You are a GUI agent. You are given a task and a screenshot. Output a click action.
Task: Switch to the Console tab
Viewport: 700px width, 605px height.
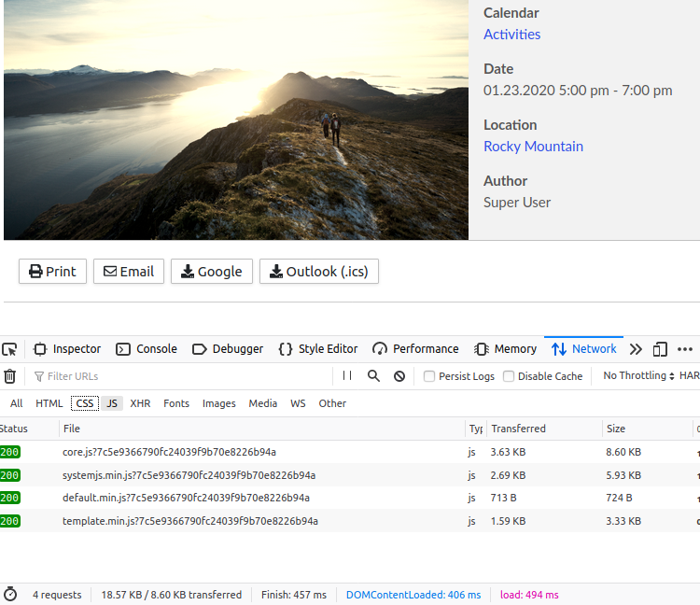pyautogui.click(x=147, y=349)
